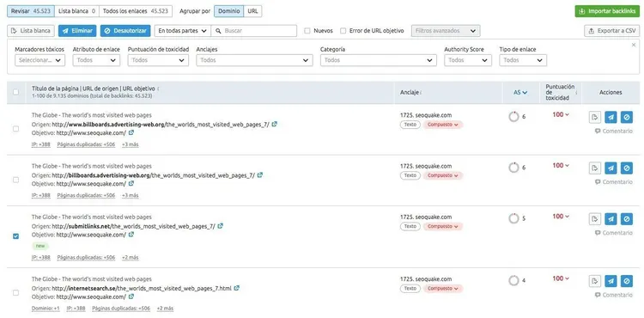Open Anclajes dropdown
644x318 pixels.
(254, 60)
